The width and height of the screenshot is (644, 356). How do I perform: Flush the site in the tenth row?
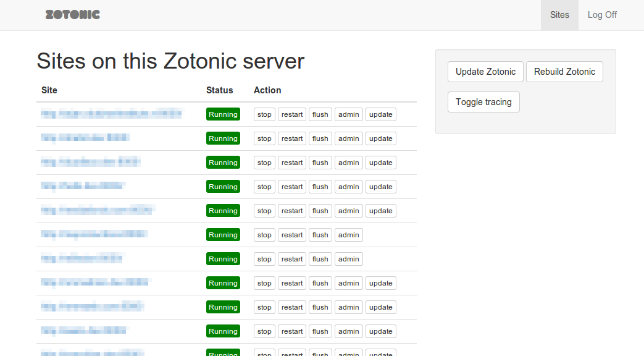(320, 331)
